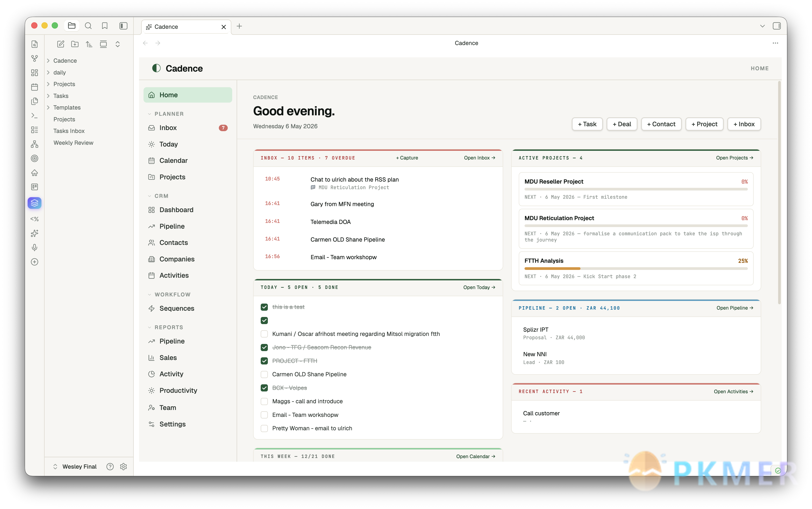Check the Kumani / Oscar afrihost meeting task

point(264,334)
